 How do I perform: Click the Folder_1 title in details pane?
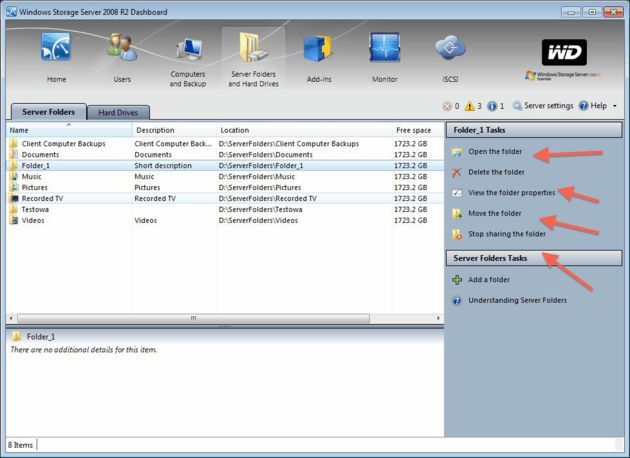click(x=41, y=337)
